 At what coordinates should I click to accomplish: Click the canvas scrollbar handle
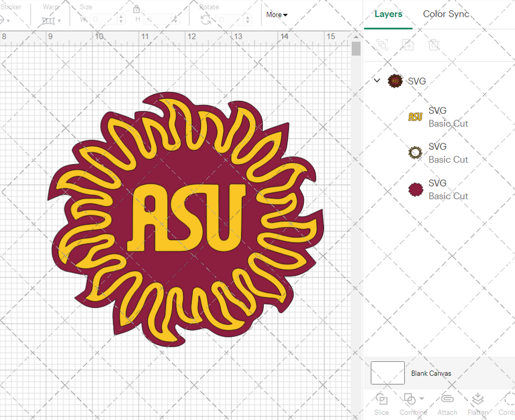click(356, 48)
